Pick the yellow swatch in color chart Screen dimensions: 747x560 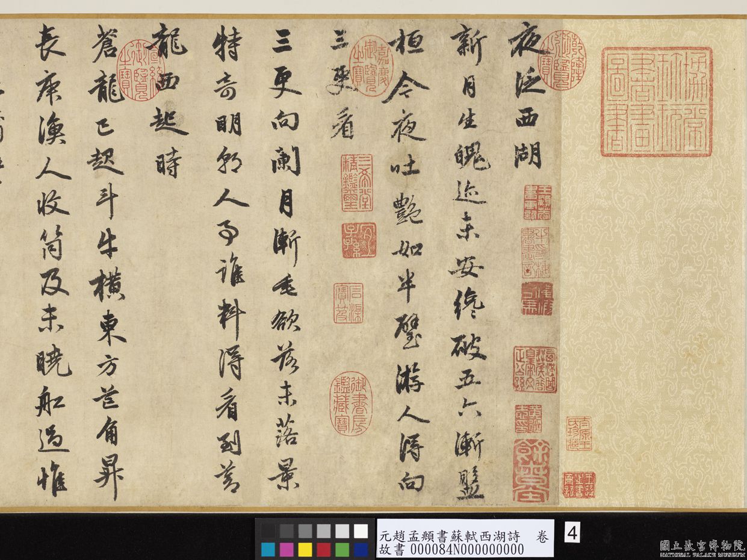pos(305,549)
